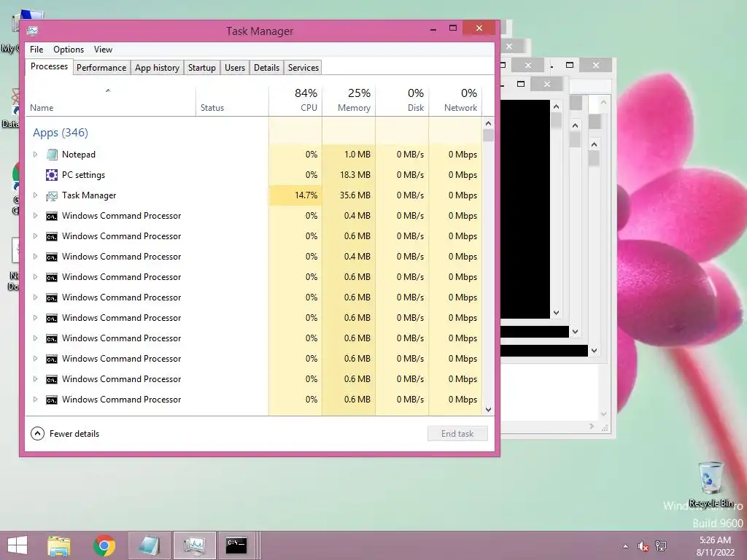This screenshot has height=560, width=747.
Task: Sort by the CPU column header
Action: tap(295, 101)
